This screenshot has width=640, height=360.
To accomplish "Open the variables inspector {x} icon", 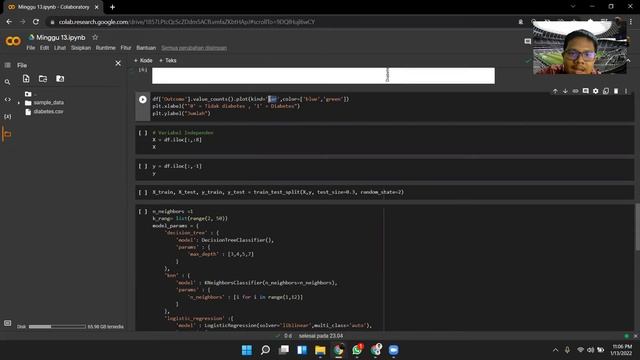I will [x=7, y=116].
